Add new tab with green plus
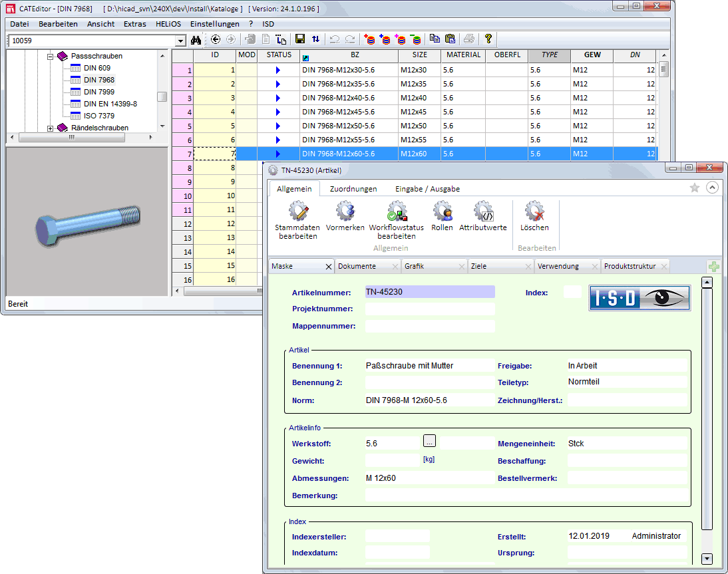Viewport: 728px width, 574px height. (x=713, y=267)
